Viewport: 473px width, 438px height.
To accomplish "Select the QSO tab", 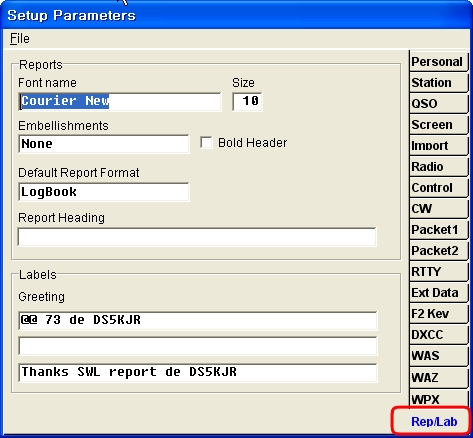I will point(439,104).
